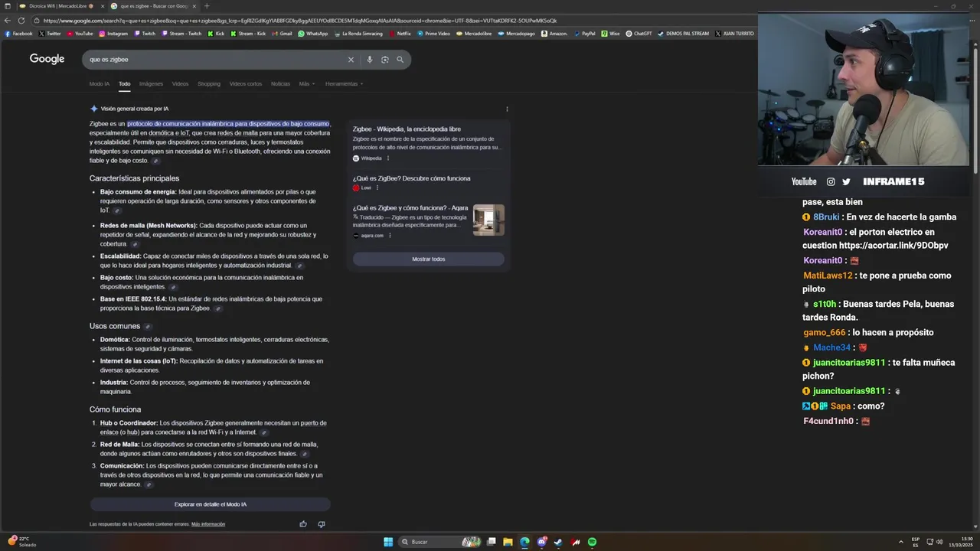Click the Aqara result thumbnail image

pyautogui.click(x=488, y=220)
